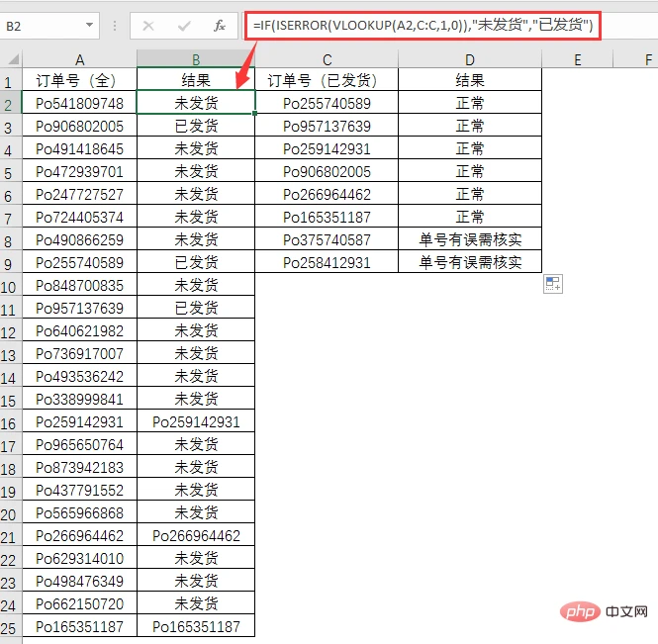
Task: Select cell Po736917007
Action: pyautogui.click(x=80, y=353)
